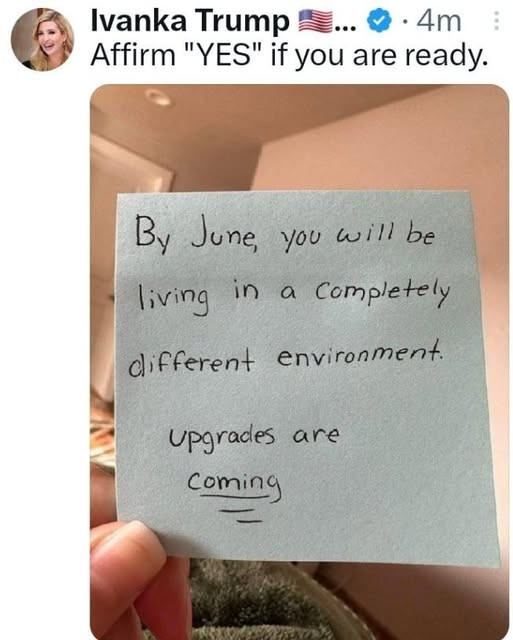Select the tweet text Affirm YES if ready
The image size is (513, 640).
tap(289, 56)
